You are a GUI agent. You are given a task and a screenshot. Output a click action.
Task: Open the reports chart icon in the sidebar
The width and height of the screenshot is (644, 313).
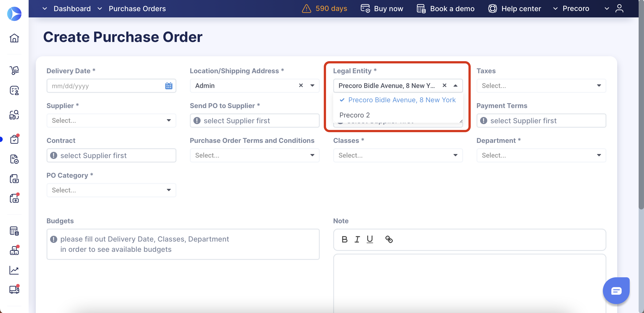point(14,270)
